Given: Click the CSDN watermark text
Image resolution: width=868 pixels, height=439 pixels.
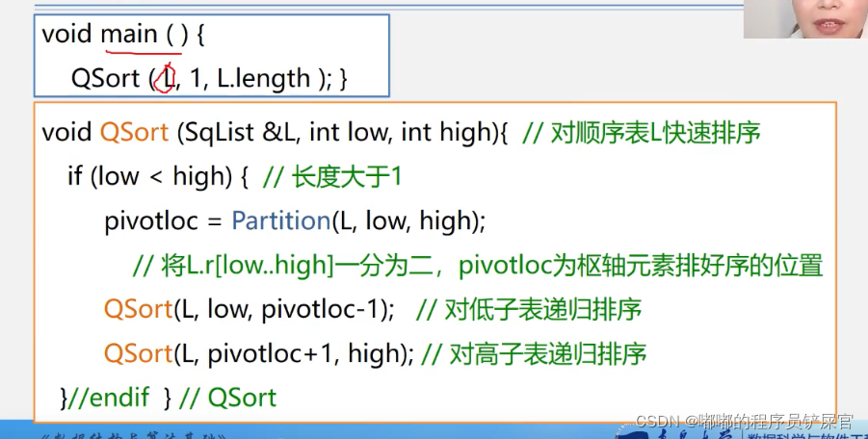Looking at the screenshot, I should (x=743, y=422).
